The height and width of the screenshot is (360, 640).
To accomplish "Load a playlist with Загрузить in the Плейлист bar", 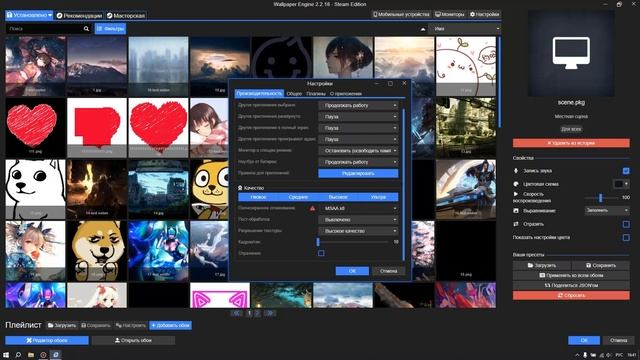I will point(62,325).
